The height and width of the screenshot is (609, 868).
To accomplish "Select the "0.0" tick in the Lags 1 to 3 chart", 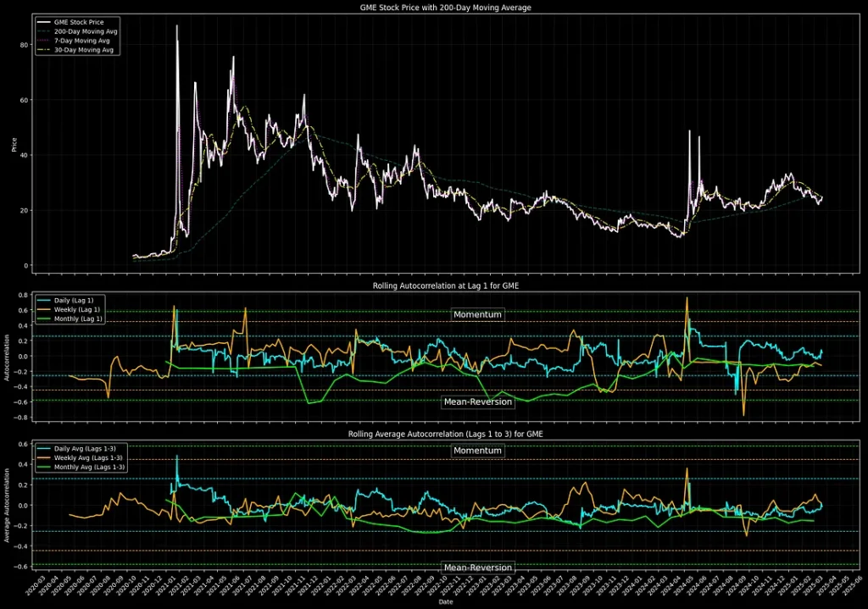I will point(23,506).
